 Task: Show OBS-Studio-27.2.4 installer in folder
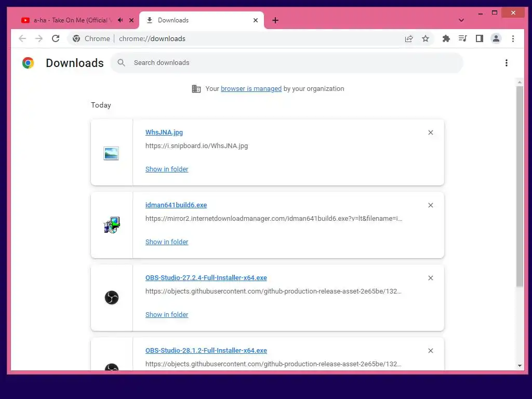[x=167, y=314]
